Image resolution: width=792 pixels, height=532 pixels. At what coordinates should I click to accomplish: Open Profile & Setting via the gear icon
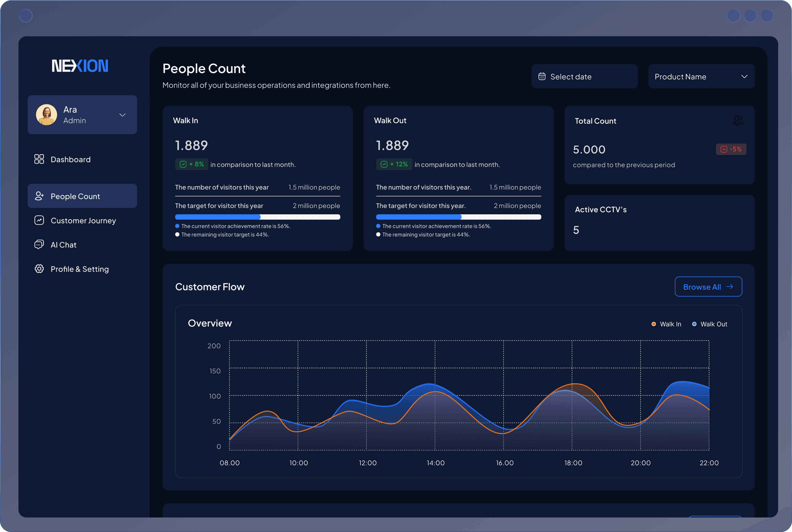(x=39, y=269)
